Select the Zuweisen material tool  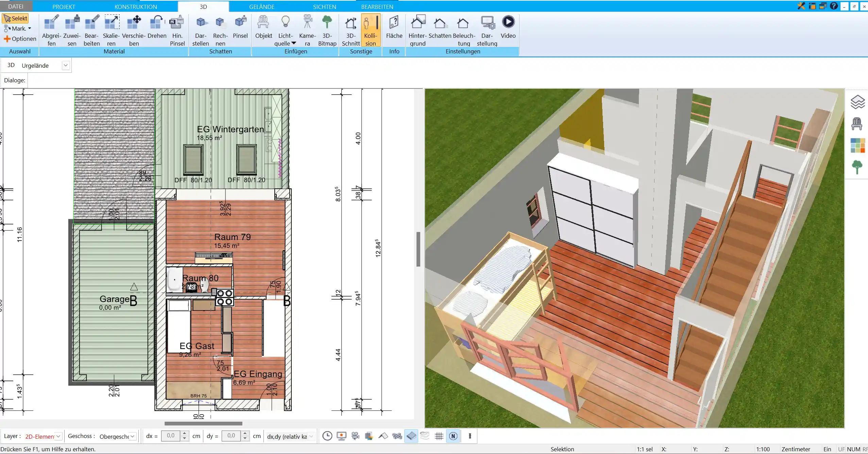tap(72, 30)
